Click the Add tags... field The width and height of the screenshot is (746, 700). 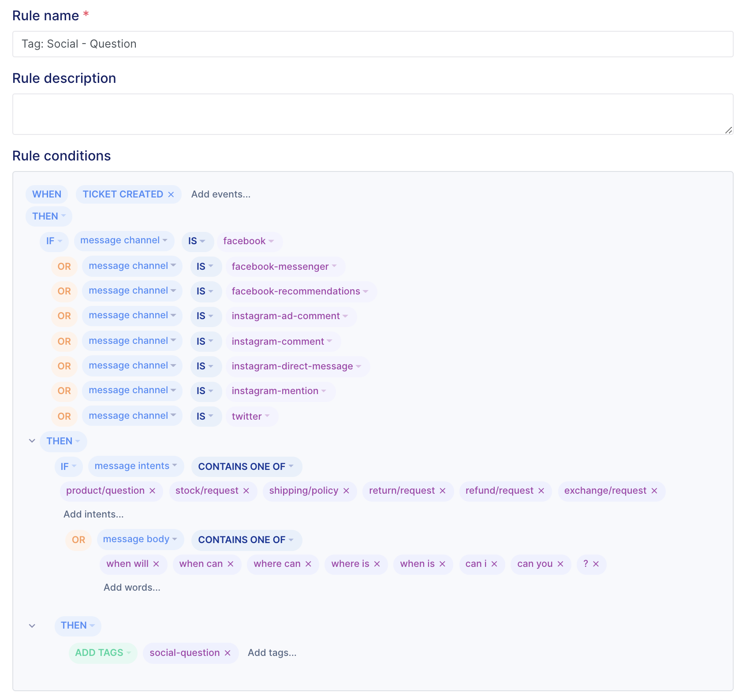pyautogui.click(x=272, y=653)
